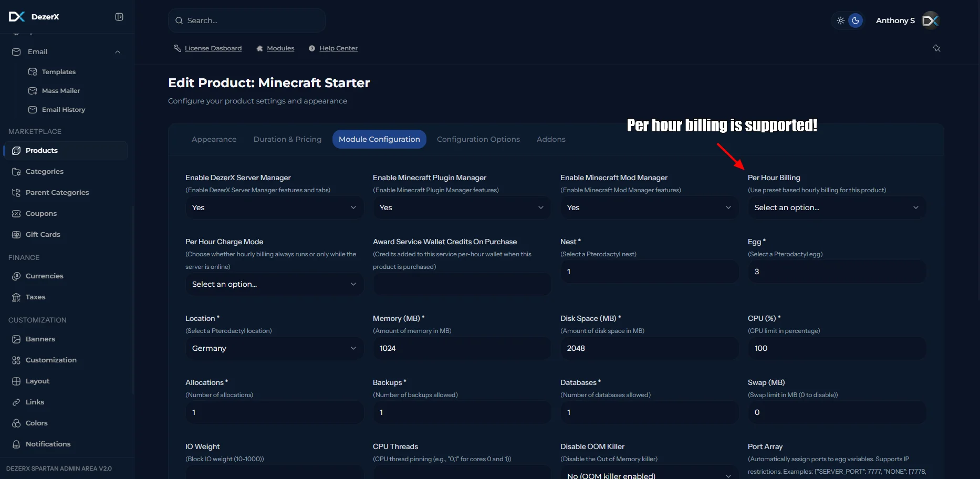Image resolution: width=980 pixels, height=479 pixels.
Task: Open the Help Center link
Action: [338, 48]
